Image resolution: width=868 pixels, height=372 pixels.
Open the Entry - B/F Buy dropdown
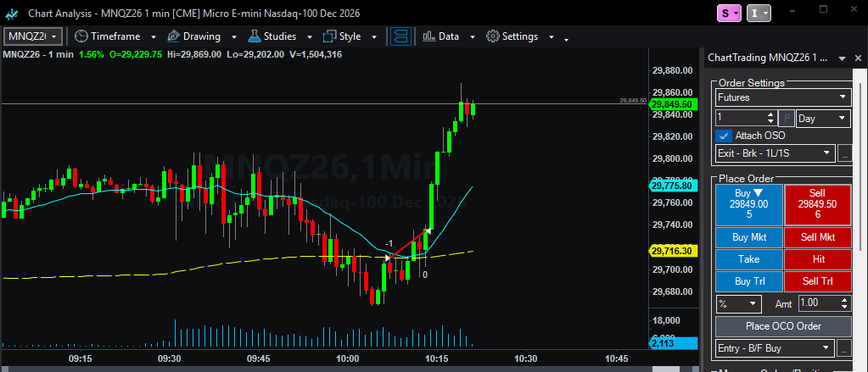[x=775, y=347]
